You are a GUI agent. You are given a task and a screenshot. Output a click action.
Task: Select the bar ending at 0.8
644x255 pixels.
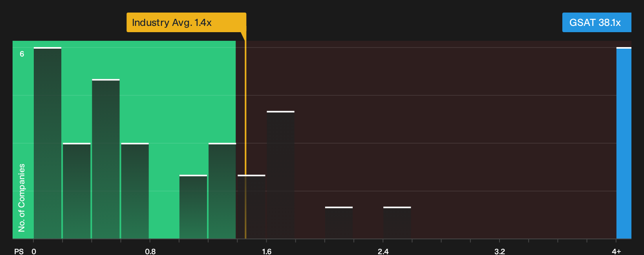point(135,191)
